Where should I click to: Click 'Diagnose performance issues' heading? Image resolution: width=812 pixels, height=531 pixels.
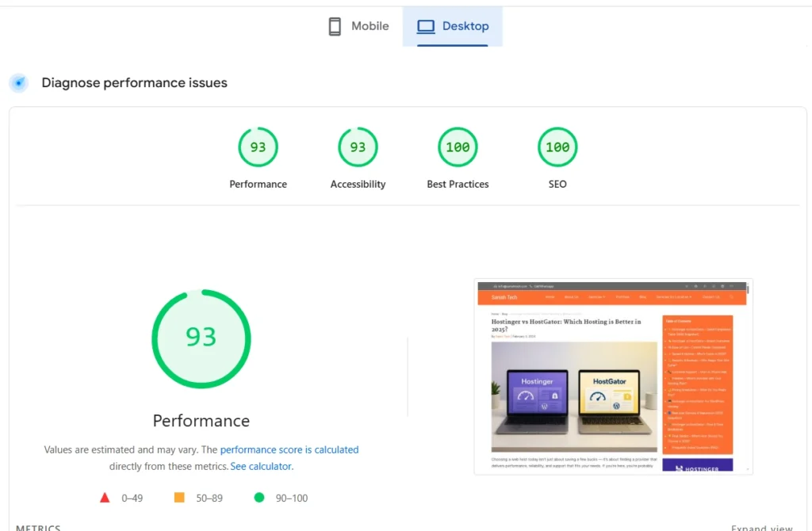134,82
